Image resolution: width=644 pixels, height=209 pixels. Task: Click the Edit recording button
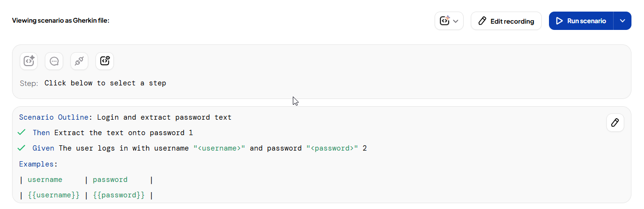[x=506, y=21]
